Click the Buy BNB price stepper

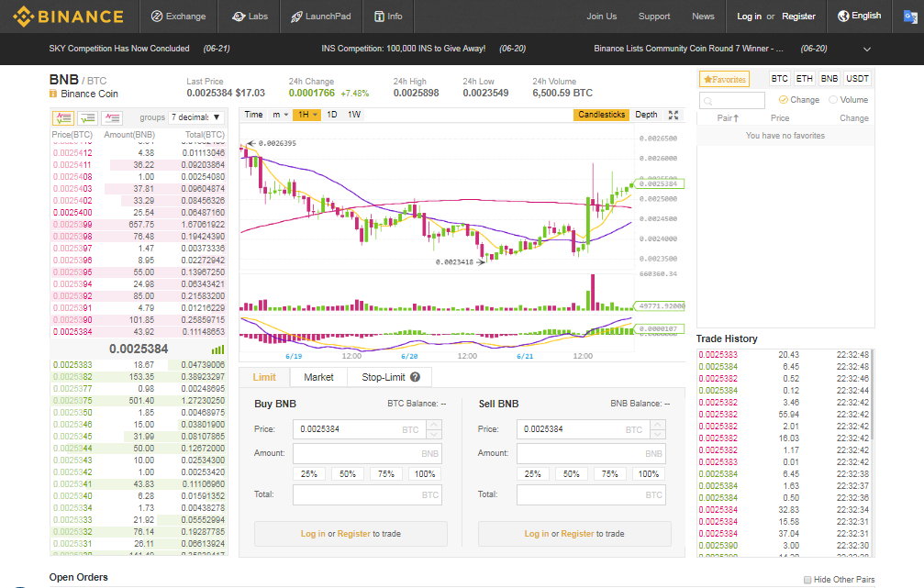[434, 429]
